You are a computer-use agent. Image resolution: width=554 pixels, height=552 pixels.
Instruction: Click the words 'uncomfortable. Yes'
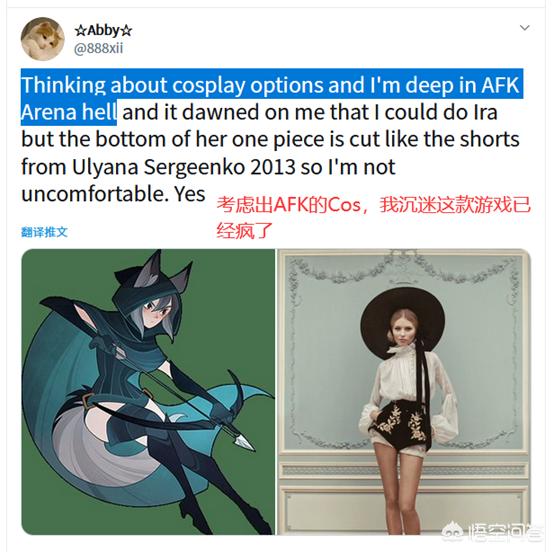click(x=113, y=194)
